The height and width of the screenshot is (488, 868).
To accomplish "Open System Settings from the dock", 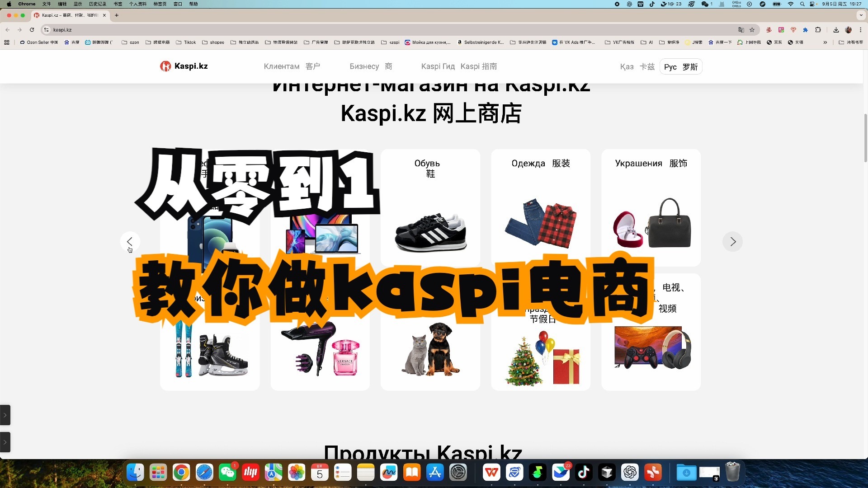I will (458, 473).
